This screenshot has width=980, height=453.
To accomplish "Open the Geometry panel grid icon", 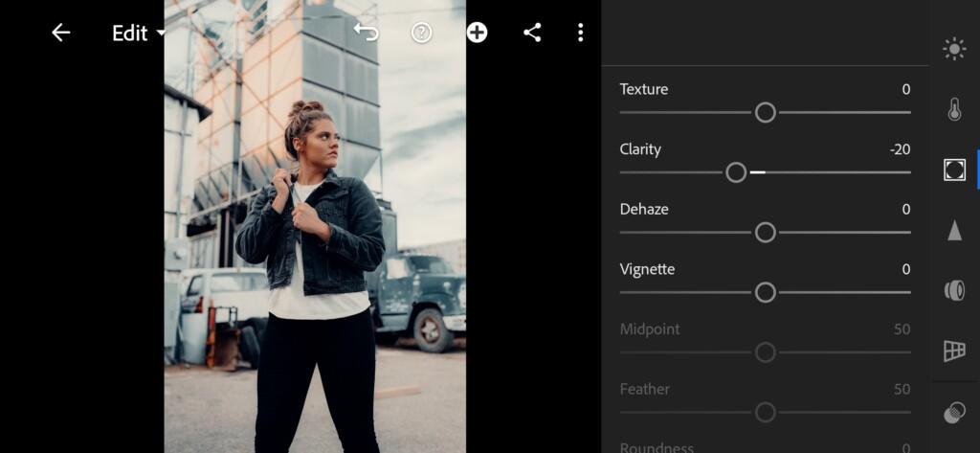I will (x=954, y=351).
